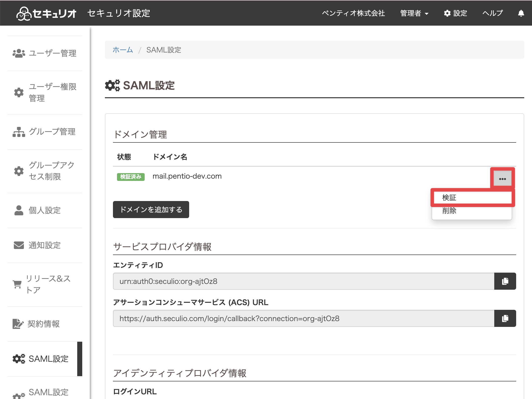532x399 pixels.
Task: Click the gear icon beside グループアクセス制限
Action: click(x=19, y=171)
